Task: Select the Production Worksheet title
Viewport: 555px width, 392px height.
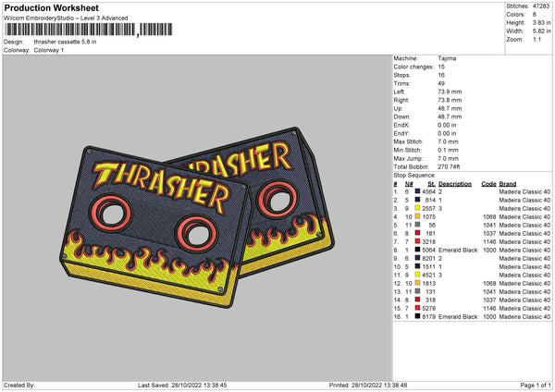Action: (x=45, y=7)
